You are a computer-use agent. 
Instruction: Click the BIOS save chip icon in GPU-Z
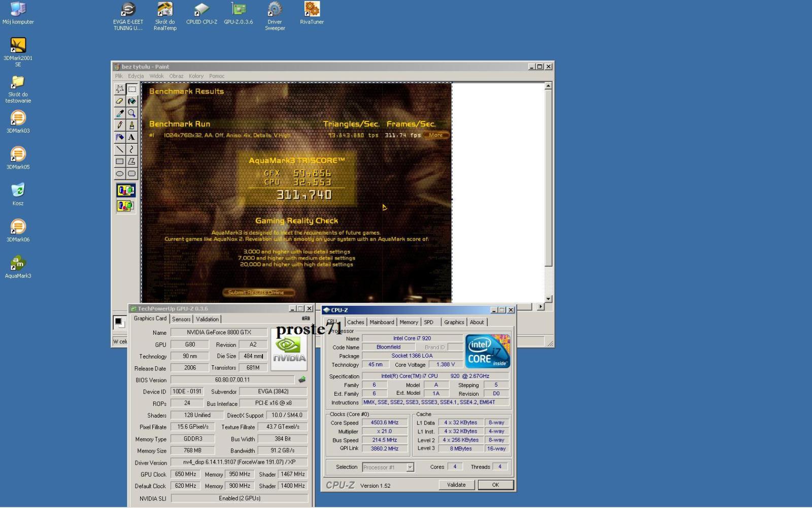point(302,379)
